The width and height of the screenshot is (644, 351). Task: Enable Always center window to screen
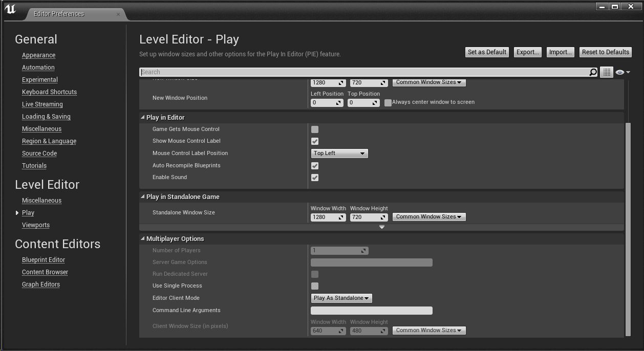[x=388, y=102]
